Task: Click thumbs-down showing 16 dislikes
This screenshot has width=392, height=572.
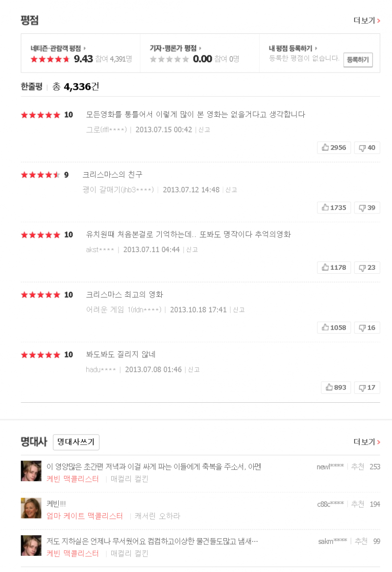Action: [x=367, y=328]
